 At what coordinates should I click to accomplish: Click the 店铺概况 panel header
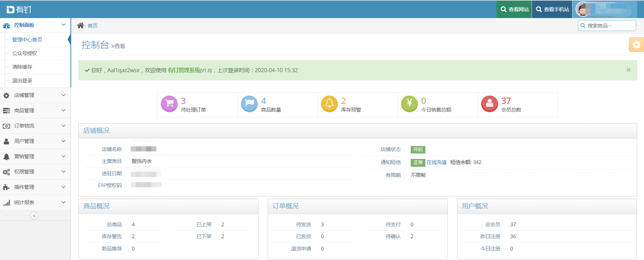(358, 131)
